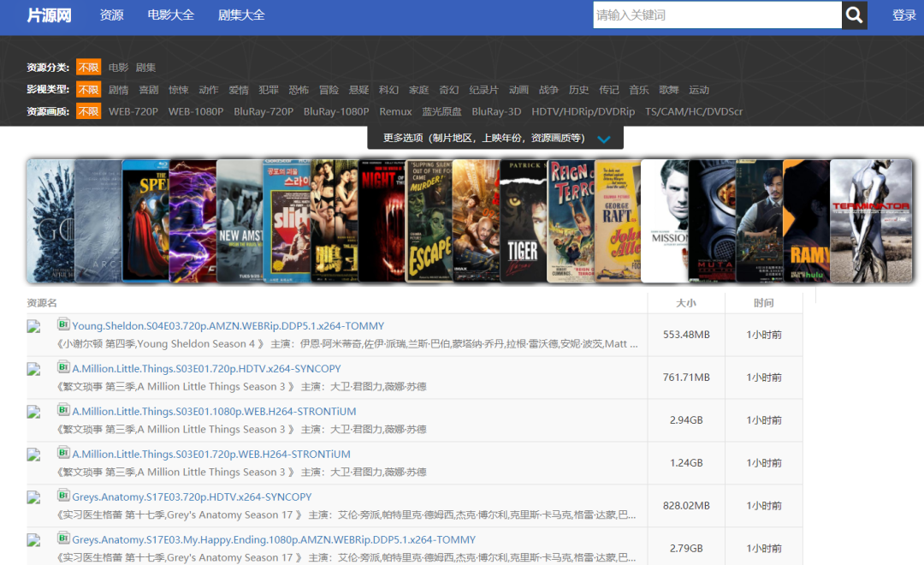Click broken image icon in Young Sheldon row
The image size is (924, 565).
coord(33,327)
